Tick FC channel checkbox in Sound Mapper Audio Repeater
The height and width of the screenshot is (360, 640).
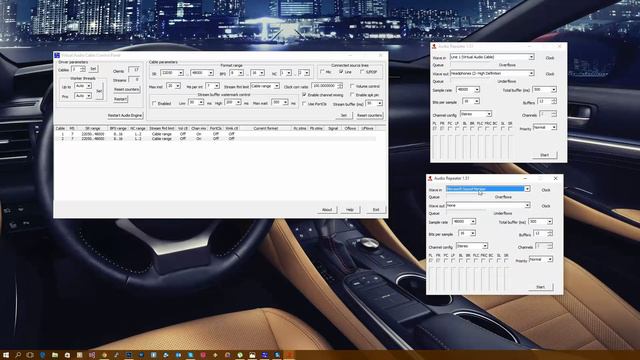(446, 260)
